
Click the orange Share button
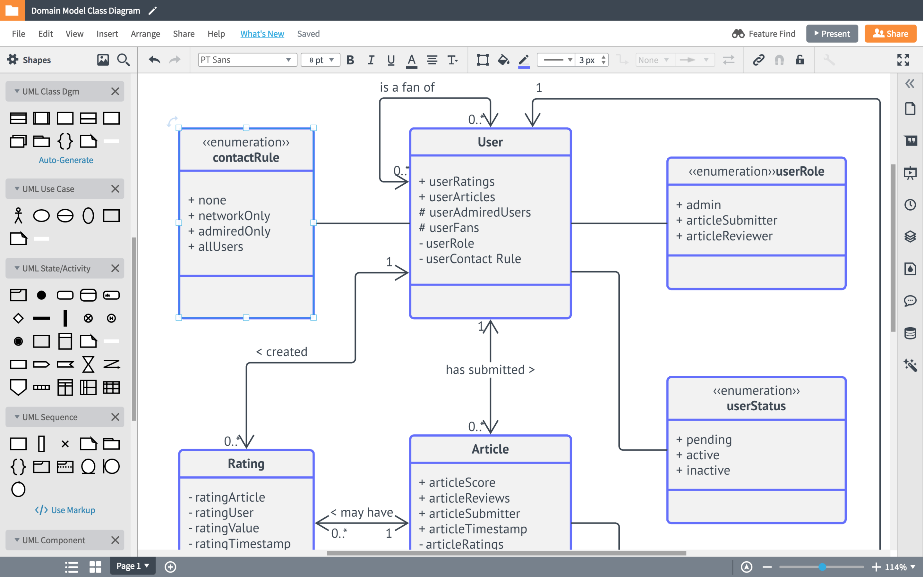pyautogui.click(x=890, y=34)
